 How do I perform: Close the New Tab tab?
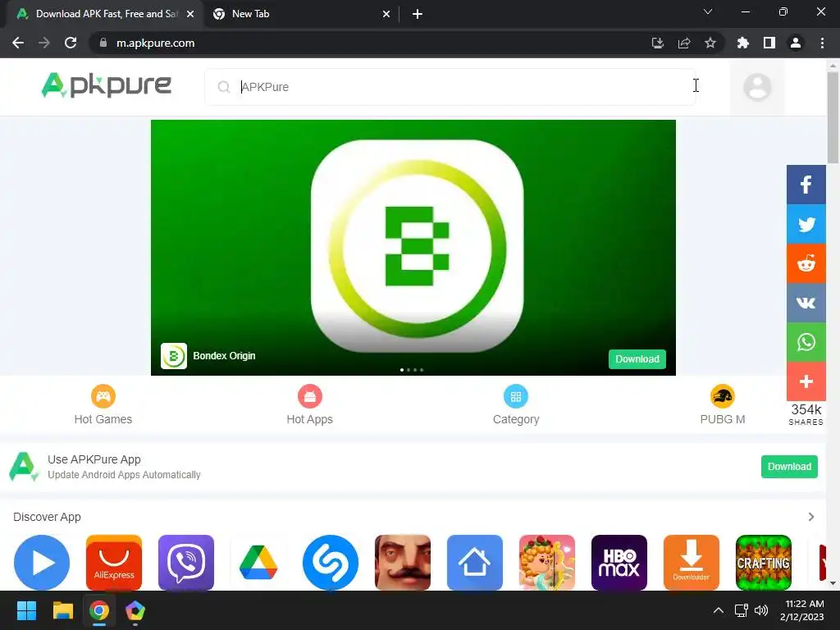pyautogui.click(x=386, y=14)
